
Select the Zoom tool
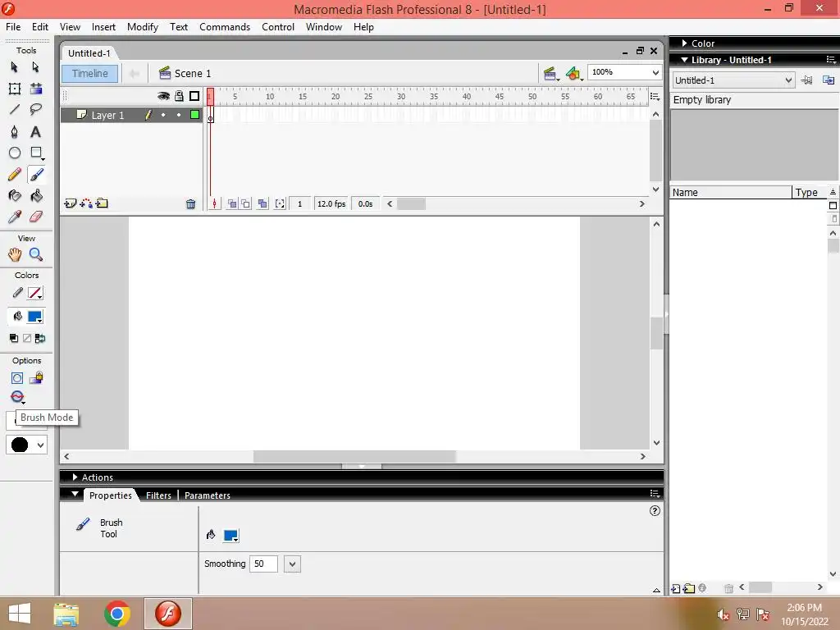coord(35,254)
